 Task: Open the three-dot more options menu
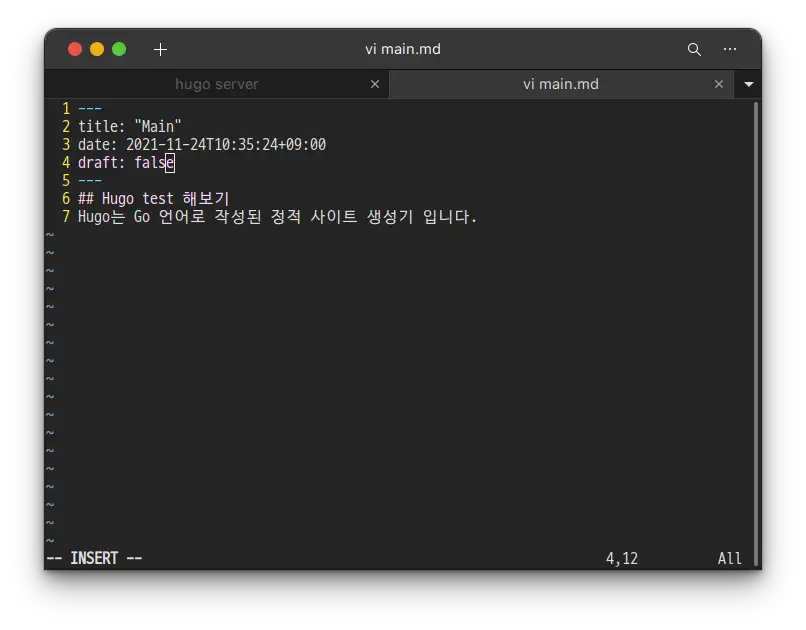[730, 49]
